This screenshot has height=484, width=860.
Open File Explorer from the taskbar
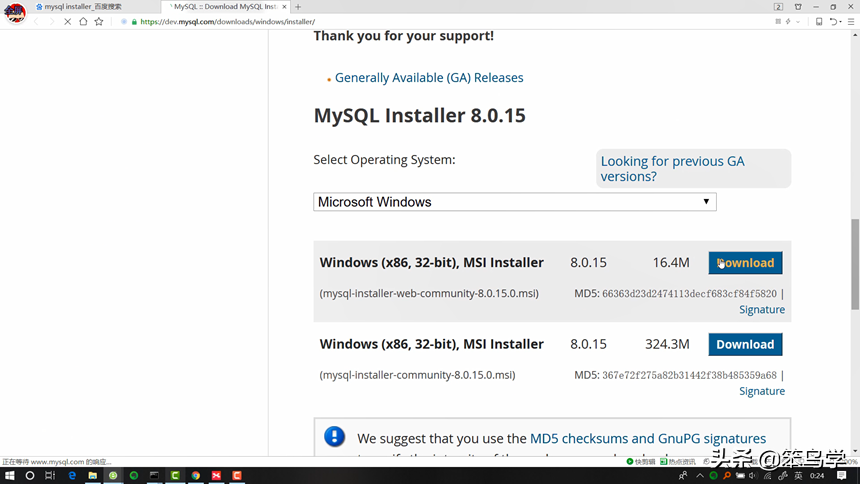pos(92,475)
